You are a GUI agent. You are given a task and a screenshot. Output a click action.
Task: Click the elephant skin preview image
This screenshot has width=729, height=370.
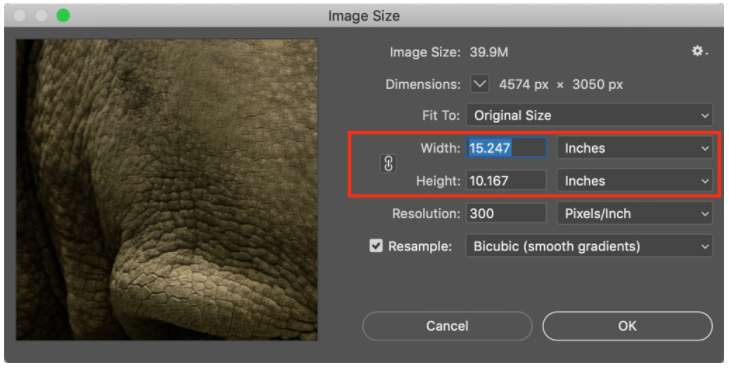point(167,190)
